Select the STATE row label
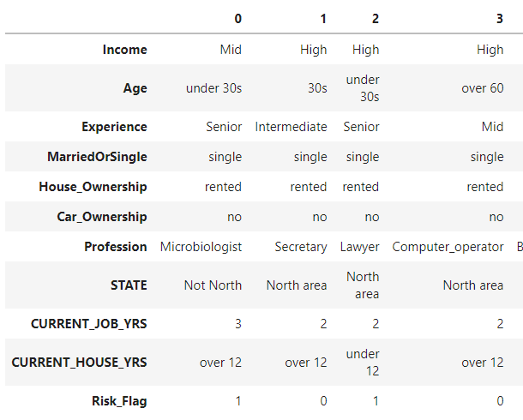The width and height of the screenshot is (523, 420). [x=127, y=285]
